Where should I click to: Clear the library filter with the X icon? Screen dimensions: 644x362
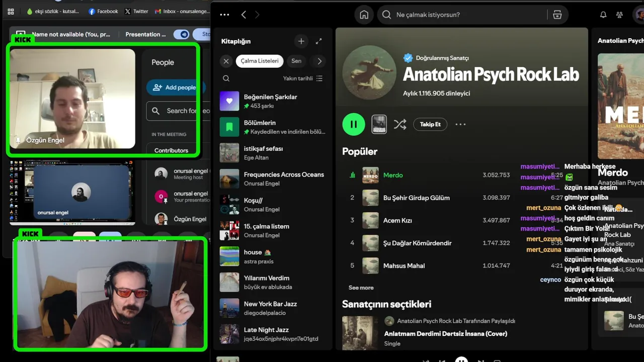(226, 61)
